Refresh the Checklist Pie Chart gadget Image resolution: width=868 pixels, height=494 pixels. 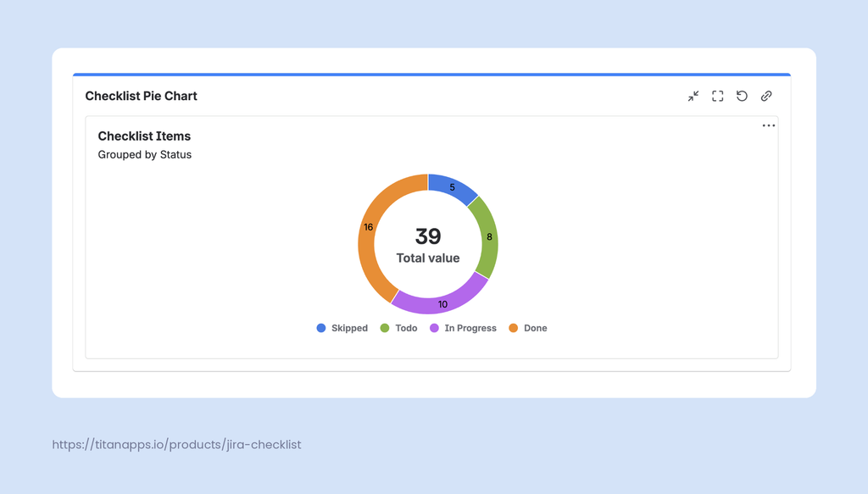(x=742, y=97)
